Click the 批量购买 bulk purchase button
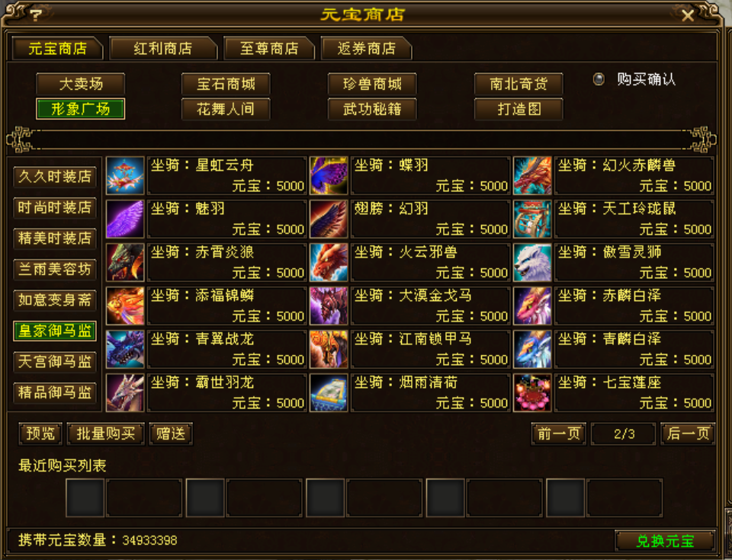This screenshot has height=560, width=732. (105, 434)
